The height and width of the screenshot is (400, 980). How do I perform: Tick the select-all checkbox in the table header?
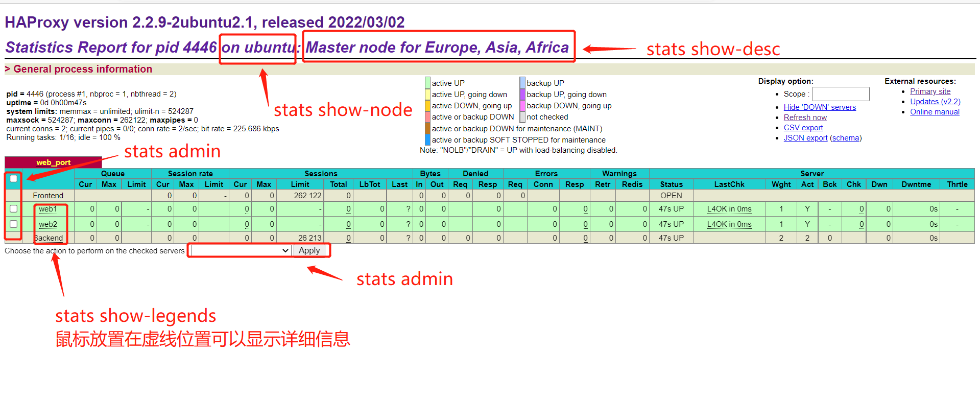point(14,178)
